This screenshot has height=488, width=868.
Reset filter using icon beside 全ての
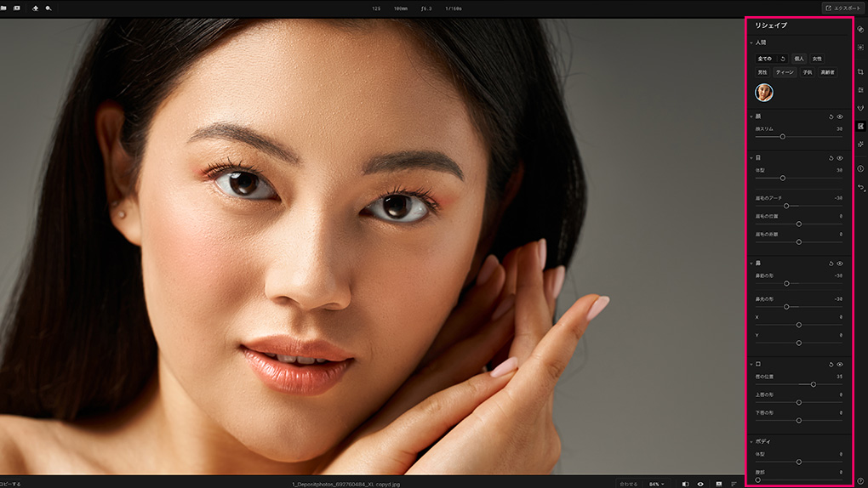point(783,59)
